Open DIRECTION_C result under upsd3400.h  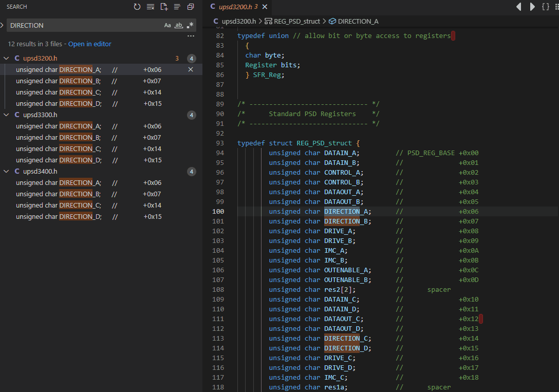(101, 206)
